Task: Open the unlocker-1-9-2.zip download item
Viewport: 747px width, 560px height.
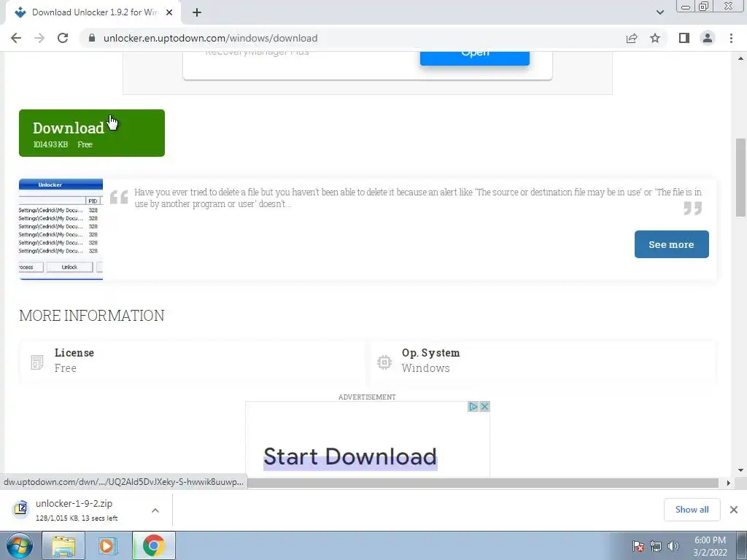Action: point(76,510)
